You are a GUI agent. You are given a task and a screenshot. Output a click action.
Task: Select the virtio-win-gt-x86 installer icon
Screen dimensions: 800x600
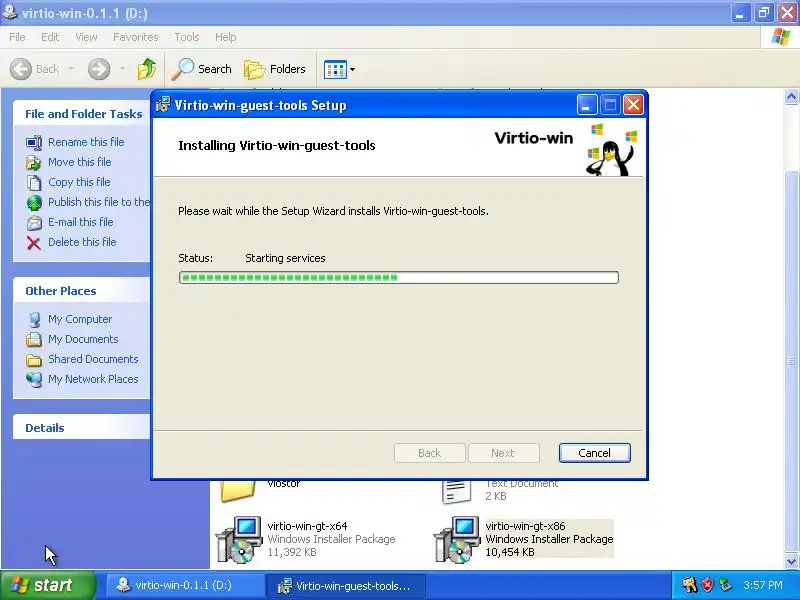click(x=456, y=539)
